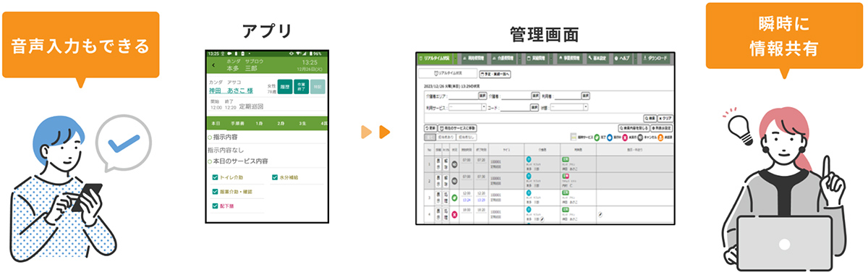Toggle the 水分補給 checkbox

pos(275,177)
